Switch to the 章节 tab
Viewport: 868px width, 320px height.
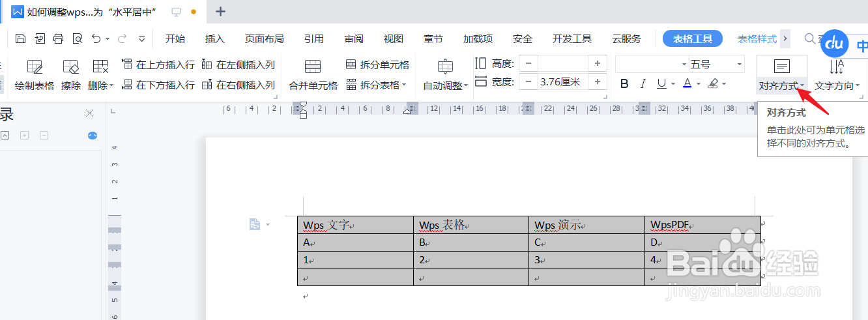pyautogui.click(x=433, y=39)
